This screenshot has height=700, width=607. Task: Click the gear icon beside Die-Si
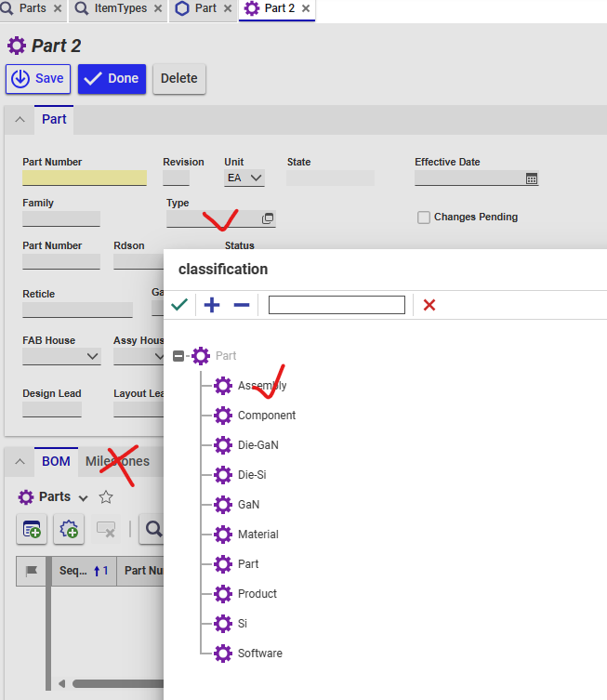[x=223, y=474]
